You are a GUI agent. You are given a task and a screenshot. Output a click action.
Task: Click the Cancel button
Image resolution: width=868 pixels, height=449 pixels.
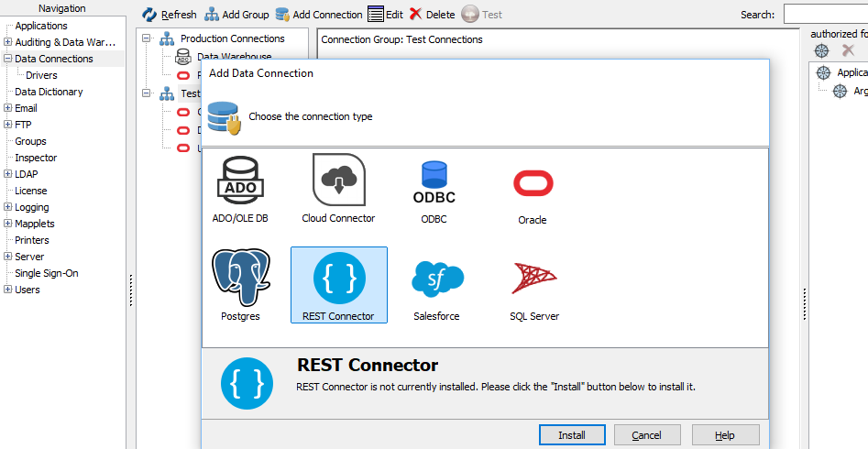click(646, 435)
